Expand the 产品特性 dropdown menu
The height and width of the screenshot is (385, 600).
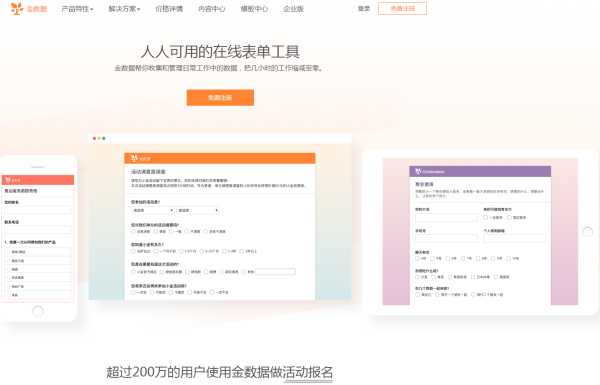(77, 9)
